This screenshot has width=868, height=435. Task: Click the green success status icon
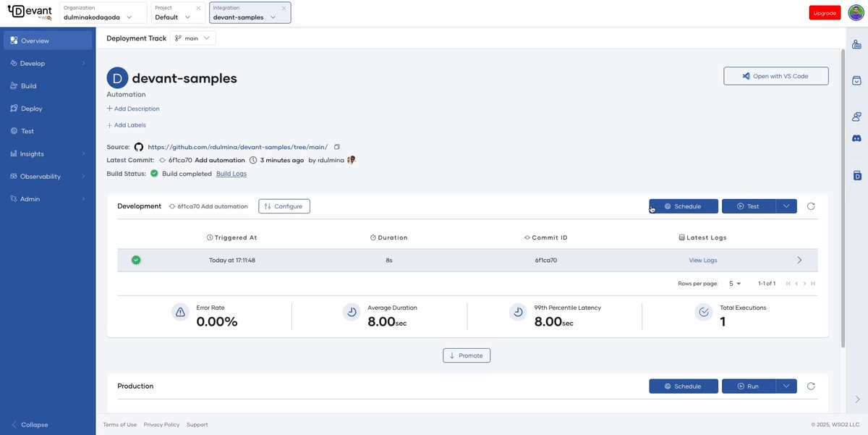point(136,260)
